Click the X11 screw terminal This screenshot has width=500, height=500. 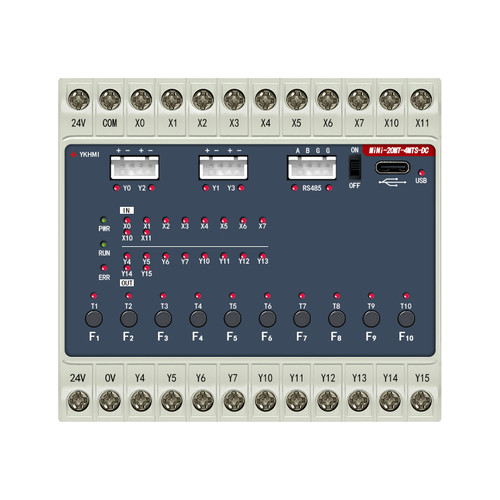(x=421, y=99)
